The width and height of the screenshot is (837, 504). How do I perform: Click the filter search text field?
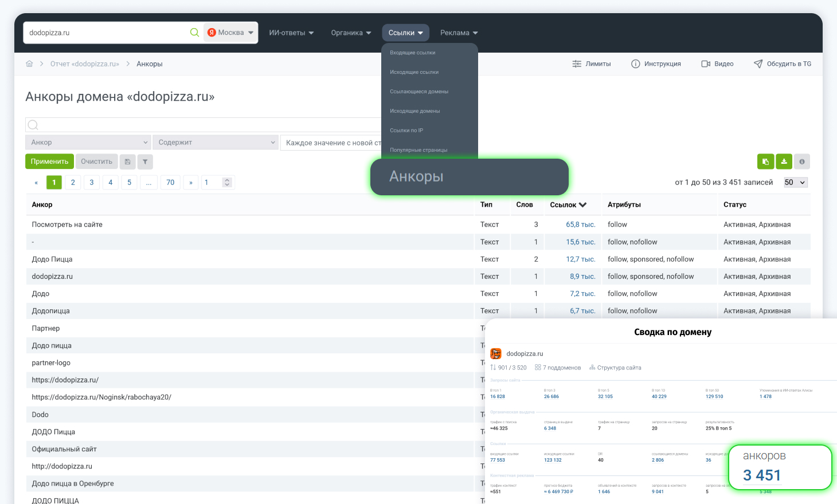coord(204,125)
